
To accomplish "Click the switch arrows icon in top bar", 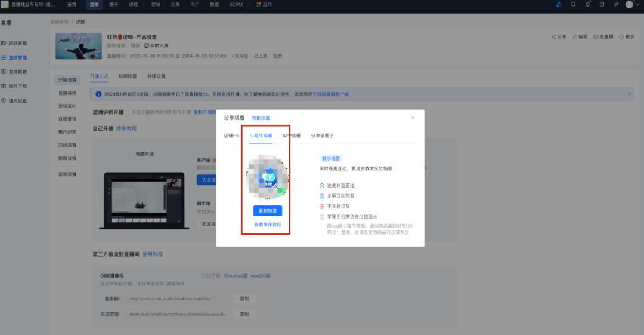I will tap(616, 5).
